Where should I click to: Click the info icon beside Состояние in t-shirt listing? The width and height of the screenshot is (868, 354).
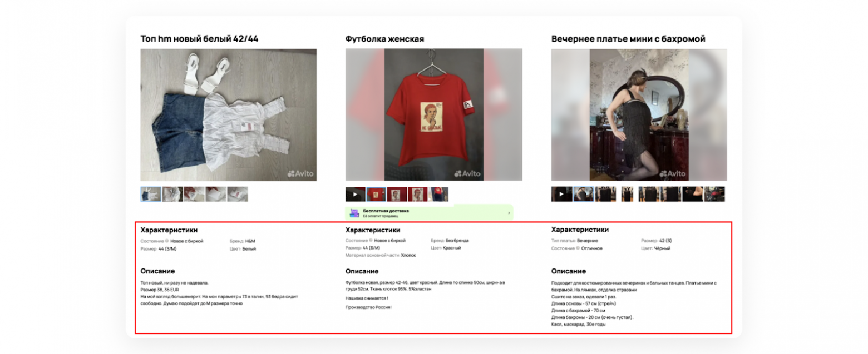pyautogui.click(x=371, y=241)
